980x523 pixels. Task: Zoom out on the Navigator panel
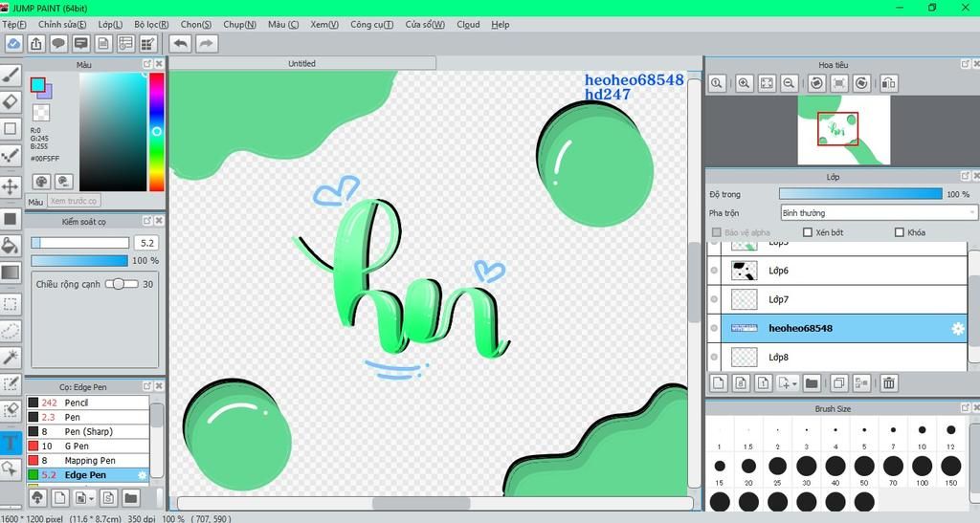click(789, 83)
